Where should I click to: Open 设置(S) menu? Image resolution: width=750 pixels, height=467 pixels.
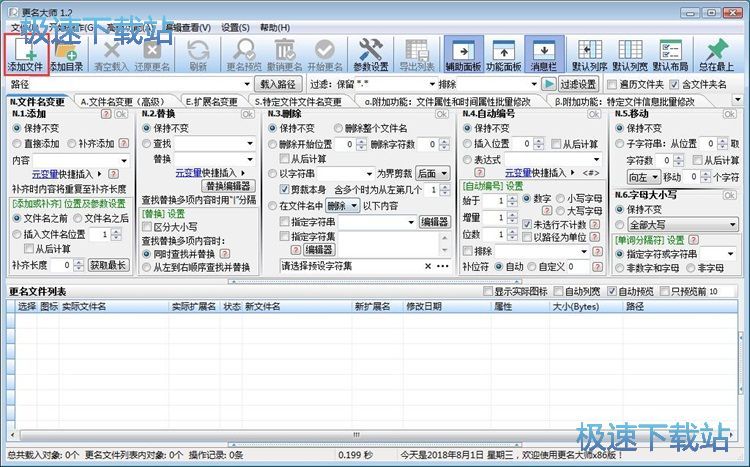click(235, 28)
